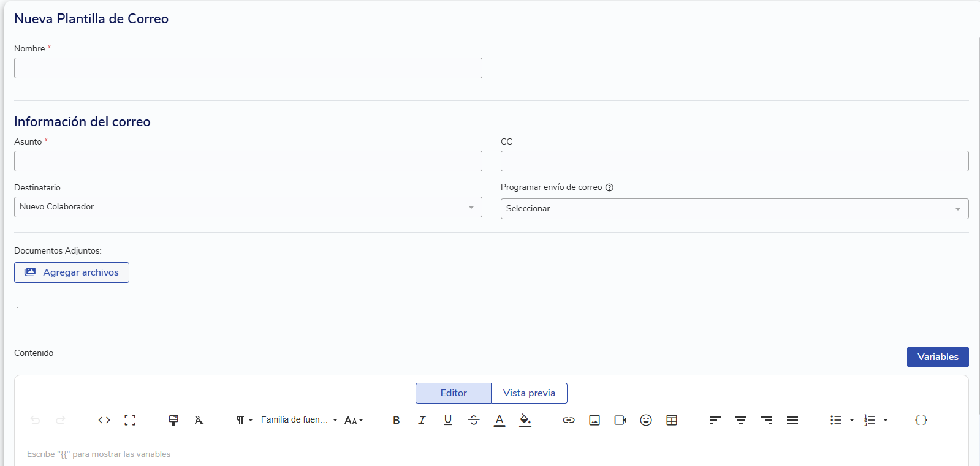Open the Destinatario dropdown
The height and width of the screenshot is (466, 980).
248,207
